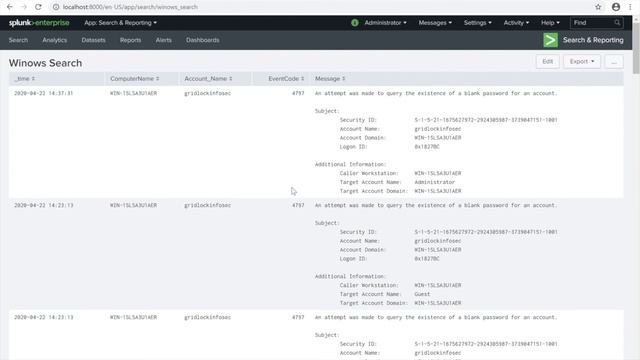Click WIN-1SLSA3U1AER in the 14:37:31 row's ComputerName cell

pyautogui.click(x=133, y=93)
